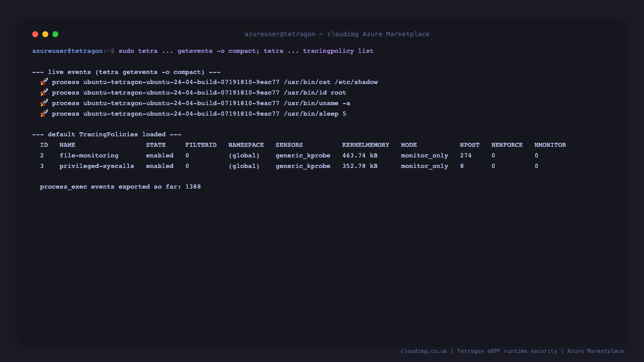Image resolution: width=644 pixels, height=362 pixels.
Task: Click enabled state of file-monitoring
Action: click(x=160, y=155)
